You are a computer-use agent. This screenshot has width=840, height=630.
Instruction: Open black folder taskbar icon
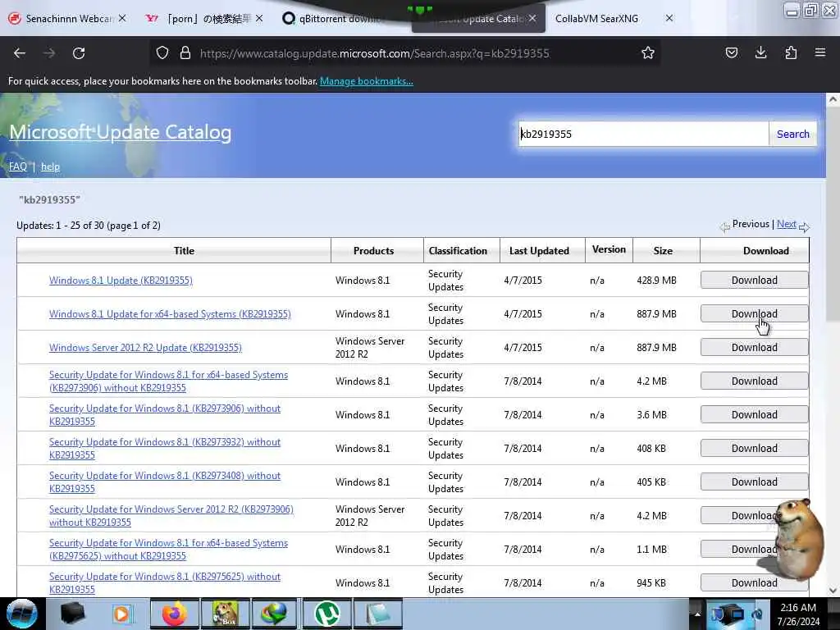tap(73, 614)
